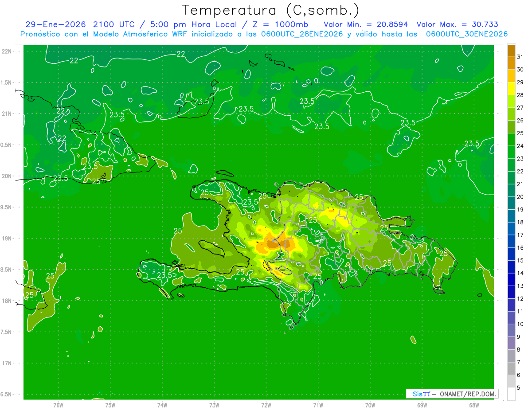Select the valid-until stamp "0600UTC_30ENE2026"
The height and width of the screenshot is (411, 532).
pyautogui.click(x=467, y=34)
